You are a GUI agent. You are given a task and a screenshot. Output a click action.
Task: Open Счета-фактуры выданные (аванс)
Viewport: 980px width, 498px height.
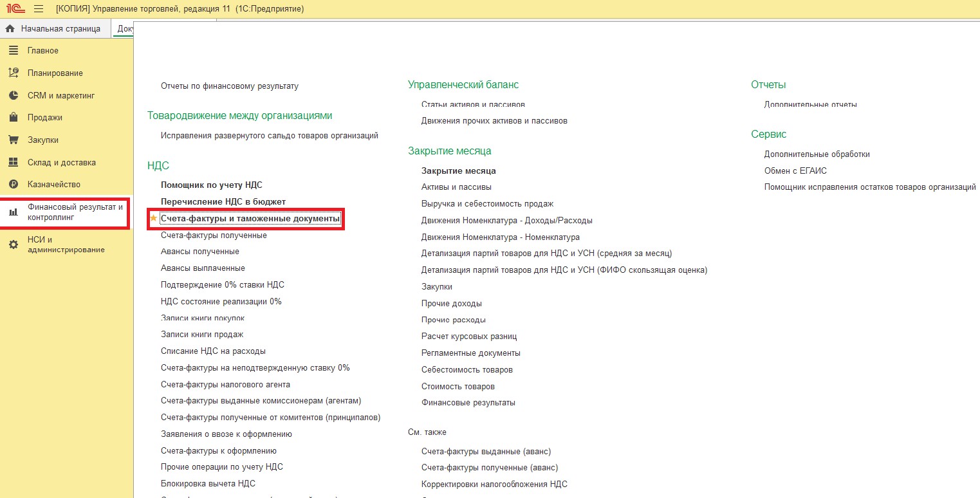pos(486,451)
